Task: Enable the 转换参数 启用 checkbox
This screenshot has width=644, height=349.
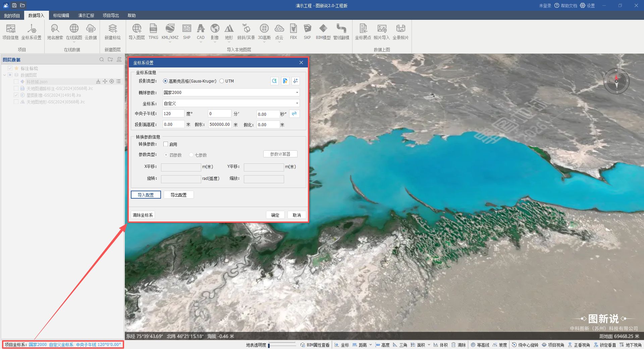Action: 166,144
